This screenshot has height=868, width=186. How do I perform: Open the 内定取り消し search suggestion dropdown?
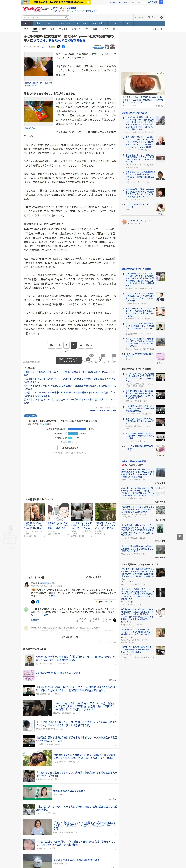[x=153, y=2]
